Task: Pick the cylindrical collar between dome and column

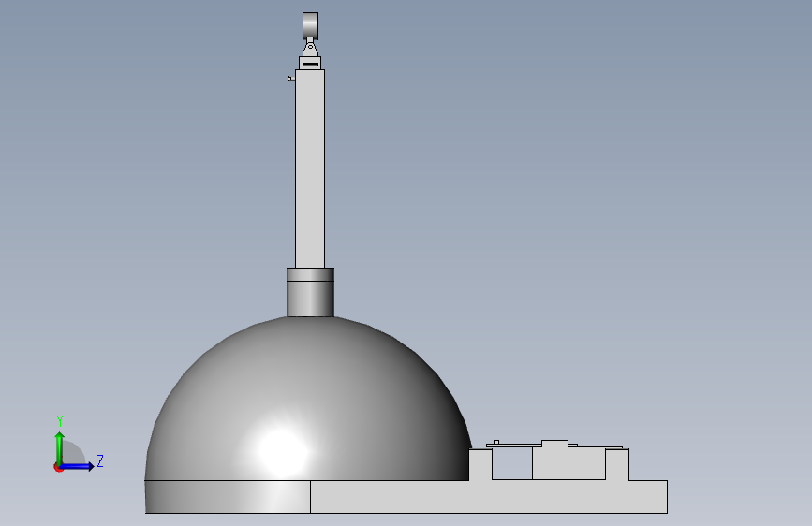Action: 310,293
